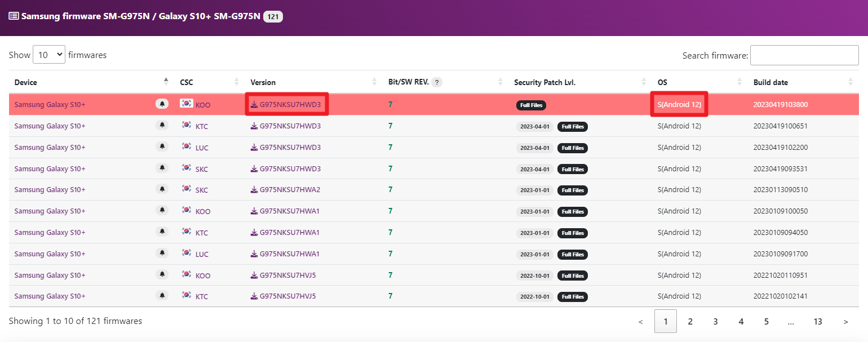Click Full Files badge in the KTC G975NKSU7HVJ5 row
The image size is (868, 342).
[x=573, y=297]
